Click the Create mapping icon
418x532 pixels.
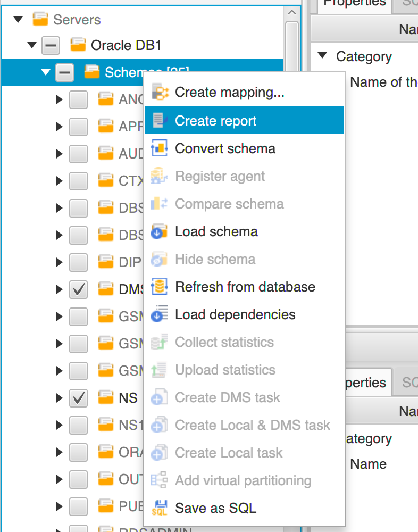pos(160,92)
